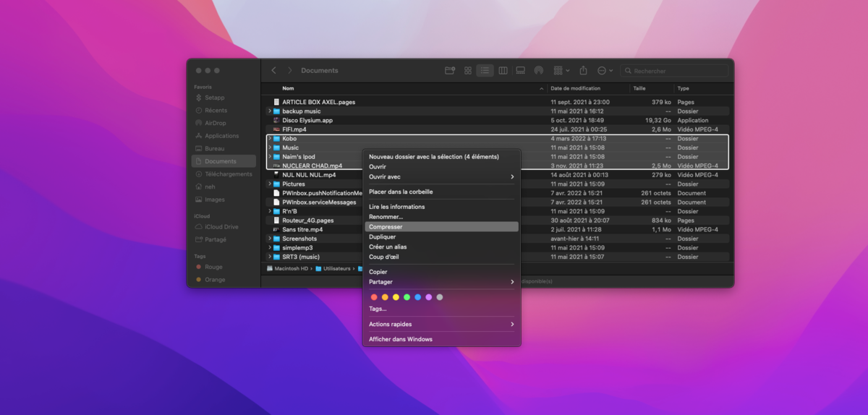Click the AirDrop toolbar icon
The image size is (868, 415).
coord(538,70)
